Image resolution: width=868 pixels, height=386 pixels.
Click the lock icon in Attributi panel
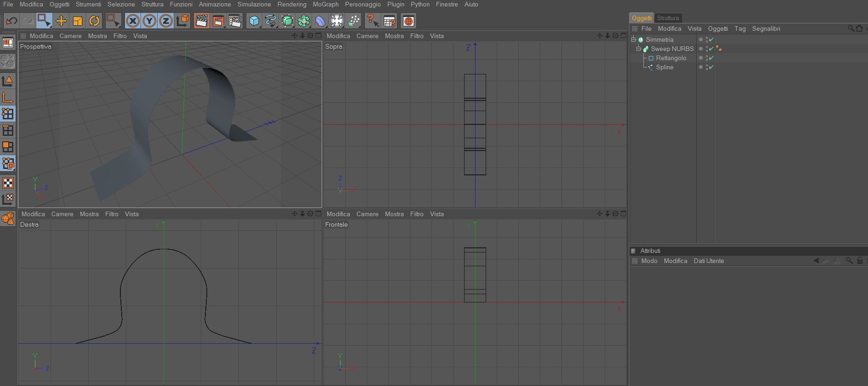[860, 261]
